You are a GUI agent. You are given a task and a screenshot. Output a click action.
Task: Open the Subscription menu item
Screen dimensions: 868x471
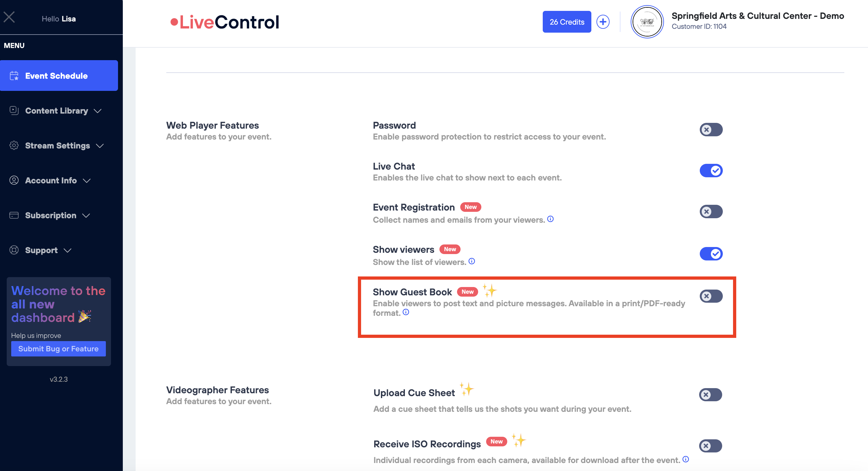51,215
